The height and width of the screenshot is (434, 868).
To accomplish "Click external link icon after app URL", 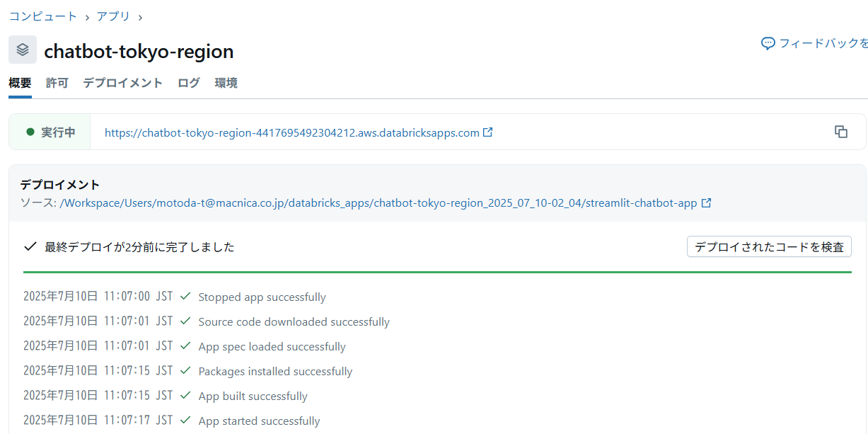I will click(x=487, y=132).
